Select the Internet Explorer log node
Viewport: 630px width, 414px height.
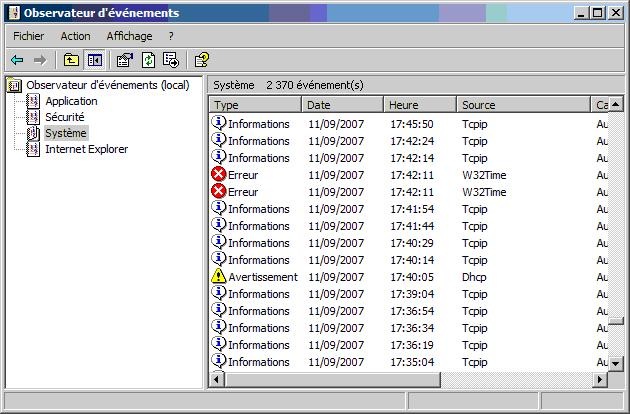(86, 149)
